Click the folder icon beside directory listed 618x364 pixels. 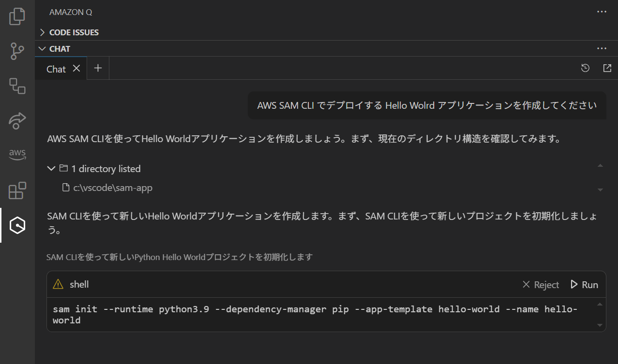[63, 168]
